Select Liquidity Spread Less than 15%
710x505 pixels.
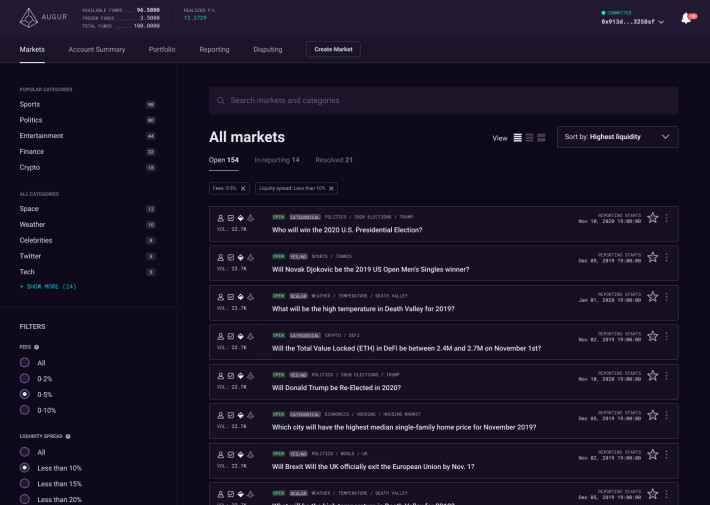point(25,484)
